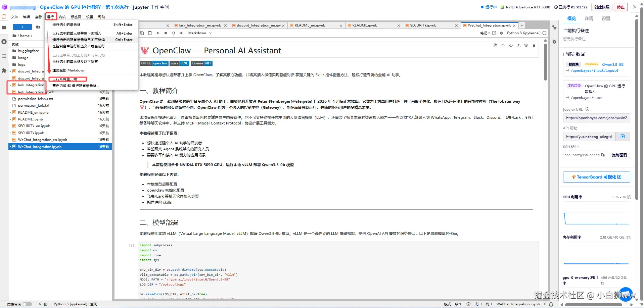
Task: Paste cell using the clipboard toolbar icon
Action: [x=150, y=33]
